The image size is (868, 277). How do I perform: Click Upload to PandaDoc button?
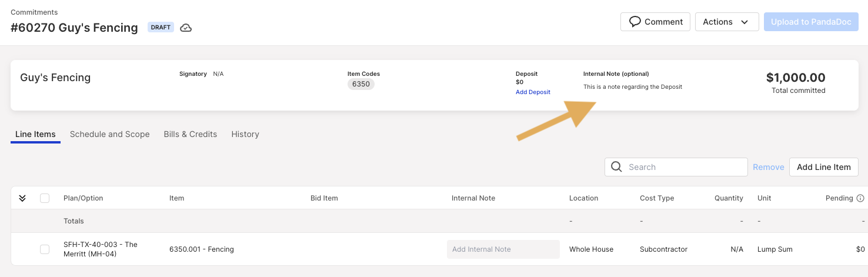[811, 22]
